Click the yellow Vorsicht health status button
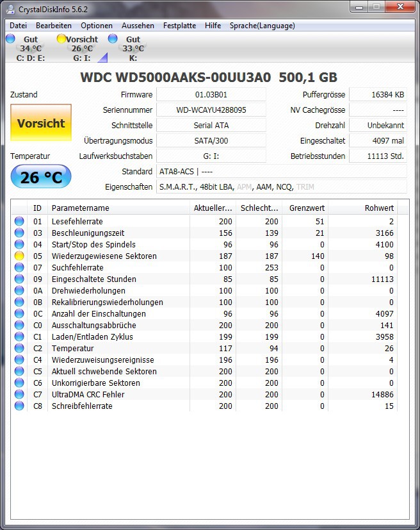 [41, 122]
